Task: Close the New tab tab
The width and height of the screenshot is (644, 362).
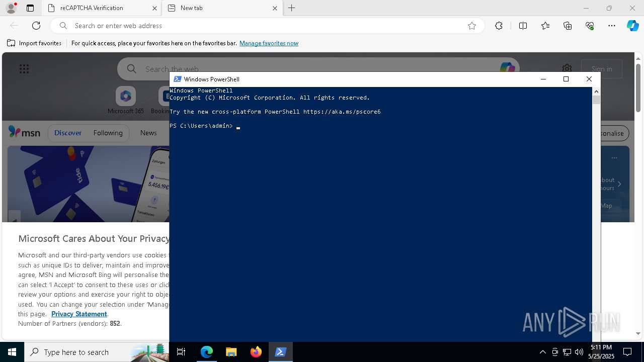Action: (x=275, y=8)
